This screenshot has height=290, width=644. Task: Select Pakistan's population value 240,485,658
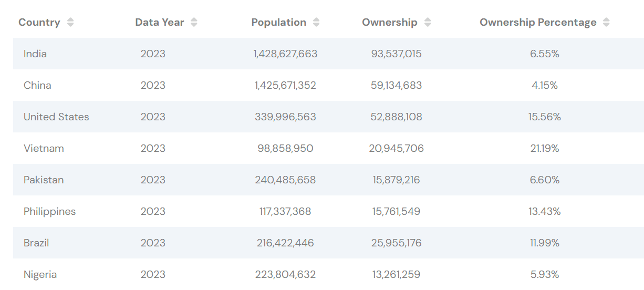(x=285, y=180)
